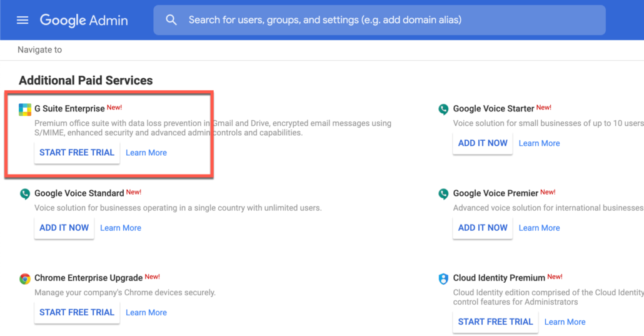
Task: Open Learn More for Chrome Enterprise Upgrade
Action: coord(146,313)
